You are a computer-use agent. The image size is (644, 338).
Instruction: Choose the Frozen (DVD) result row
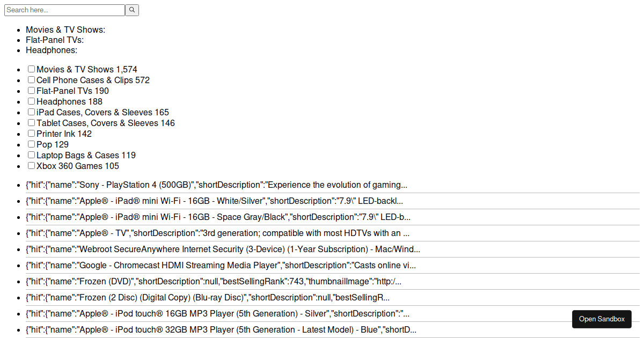coord(333,282)
